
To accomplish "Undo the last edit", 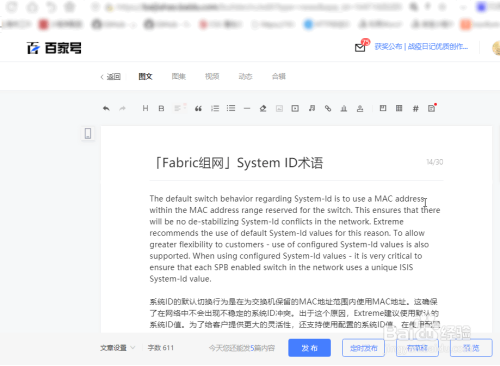I will click(106, 108).
